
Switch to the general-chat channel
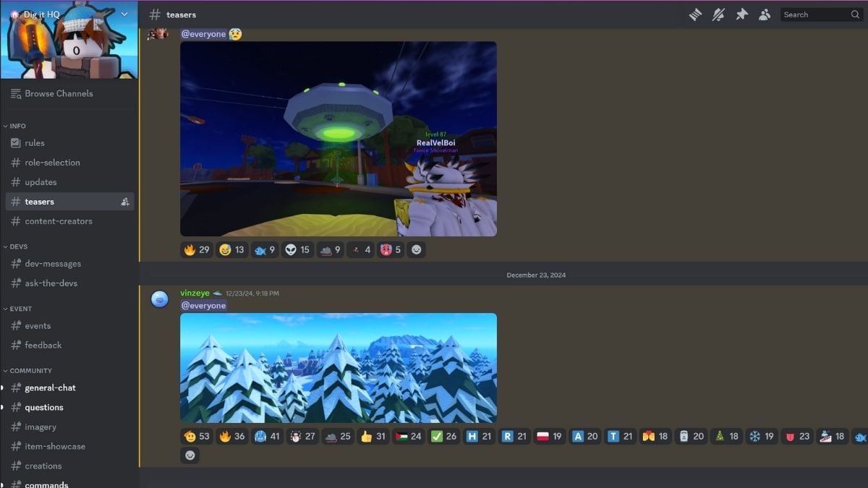[x=50, y=388]
